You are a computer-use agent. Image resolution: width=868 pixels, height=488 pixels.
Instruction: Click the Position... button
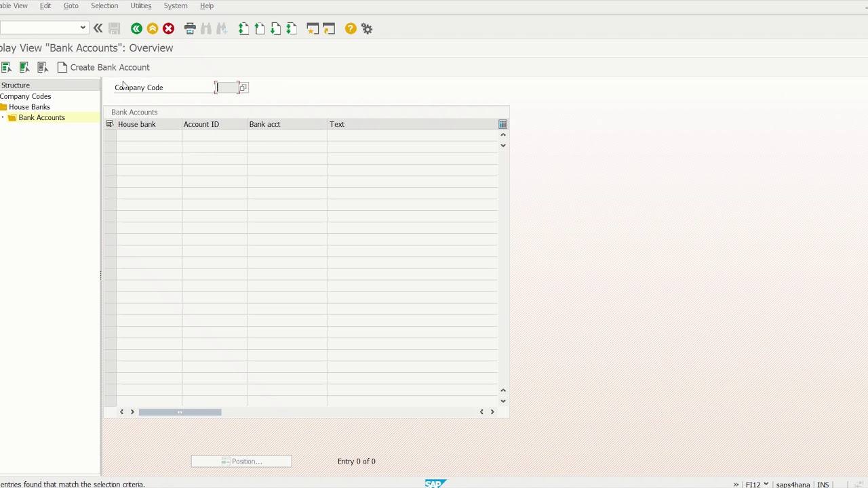click(x=241, y=462)
